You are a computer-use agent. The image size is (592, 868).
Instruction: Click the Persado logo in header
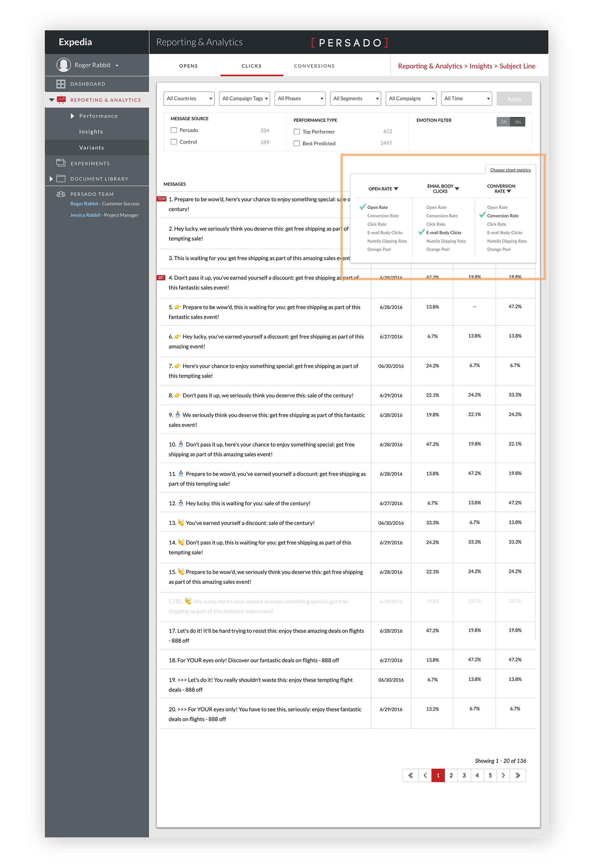(350, 43)
